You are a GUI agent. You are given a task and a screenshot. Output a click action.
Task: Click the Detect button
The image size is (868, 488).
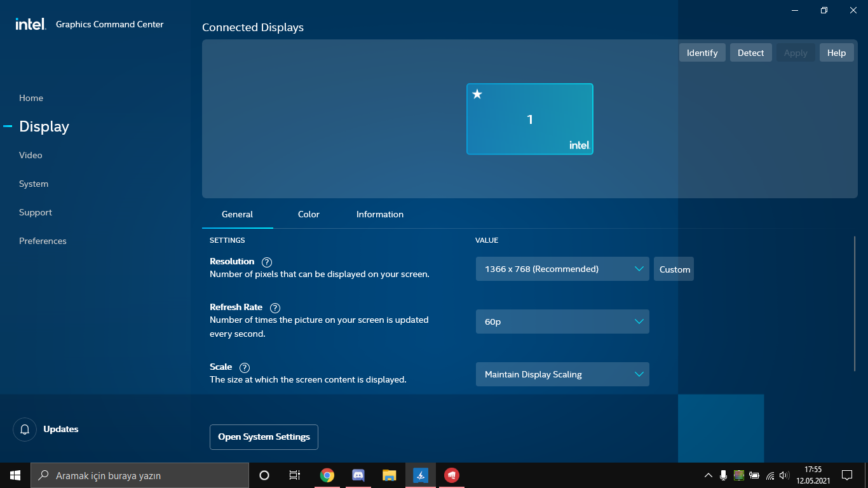pos(751,53)
